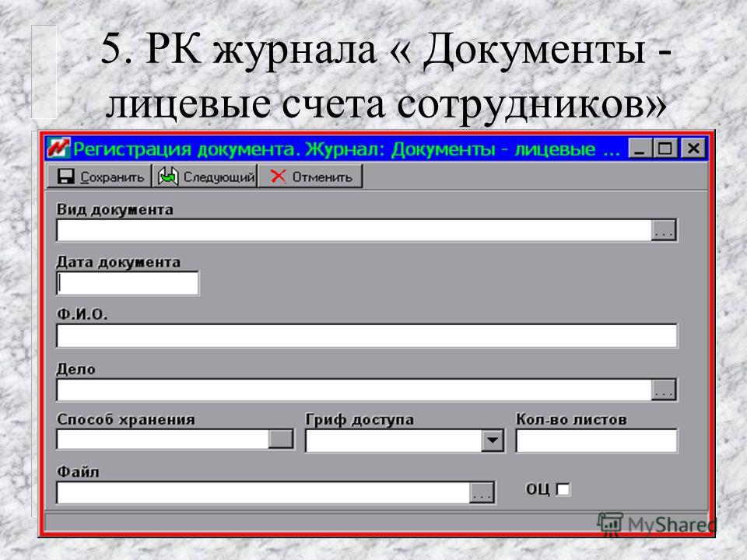
Task: Open the Файл browse ellipsis button
Action: [x=482, y=493]
